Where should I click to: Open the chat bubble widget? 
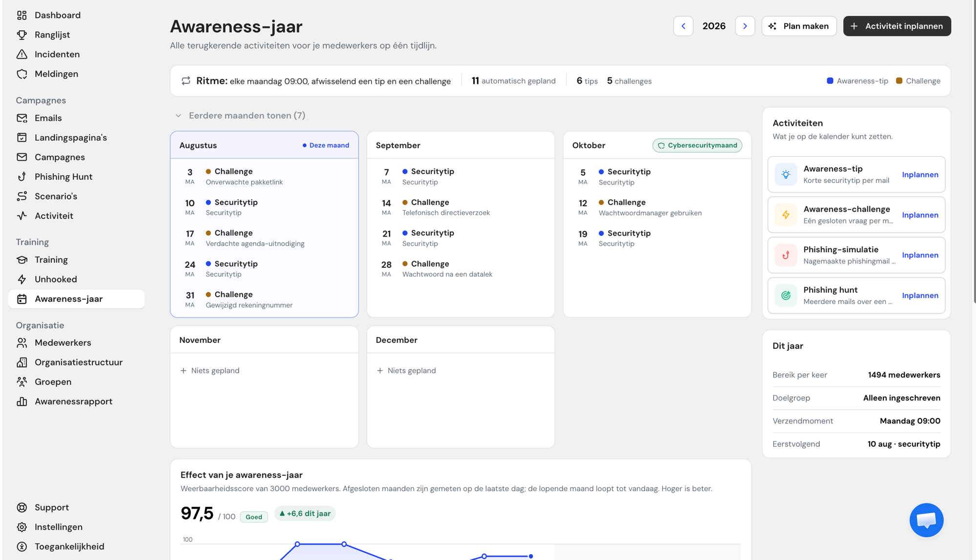926,520
